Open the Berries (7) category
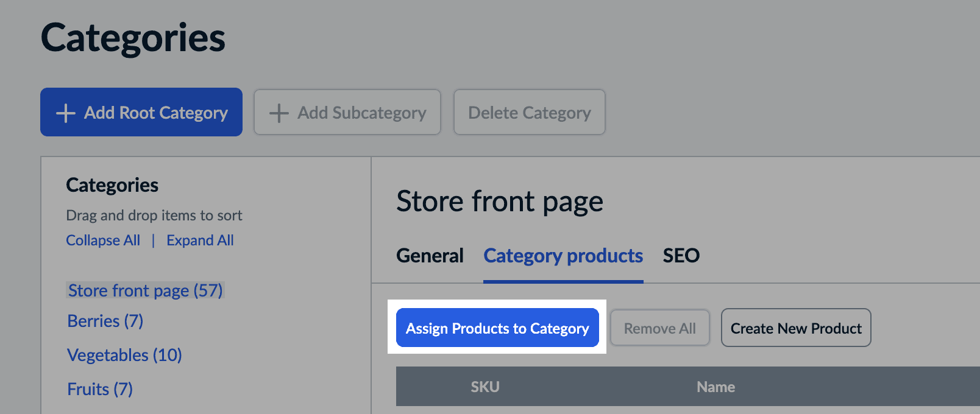This screenshot has width=980, height=414. click(105, 321)
